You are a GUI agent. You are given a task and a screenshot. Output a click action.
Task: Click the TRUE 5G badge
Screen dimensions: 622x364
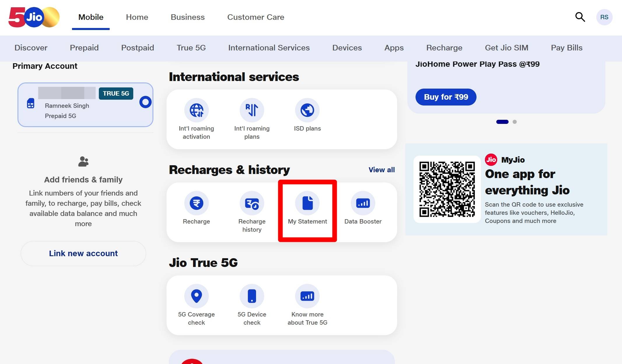click(116, 94)
